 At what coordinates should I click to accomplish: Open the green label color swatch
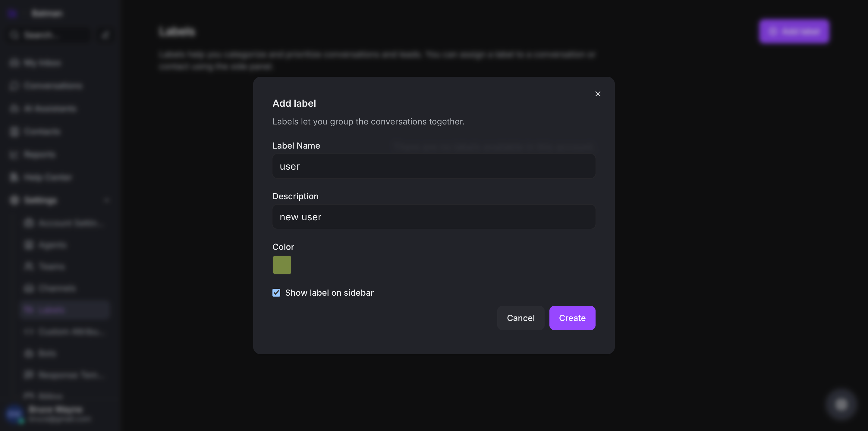coord(282,265)
